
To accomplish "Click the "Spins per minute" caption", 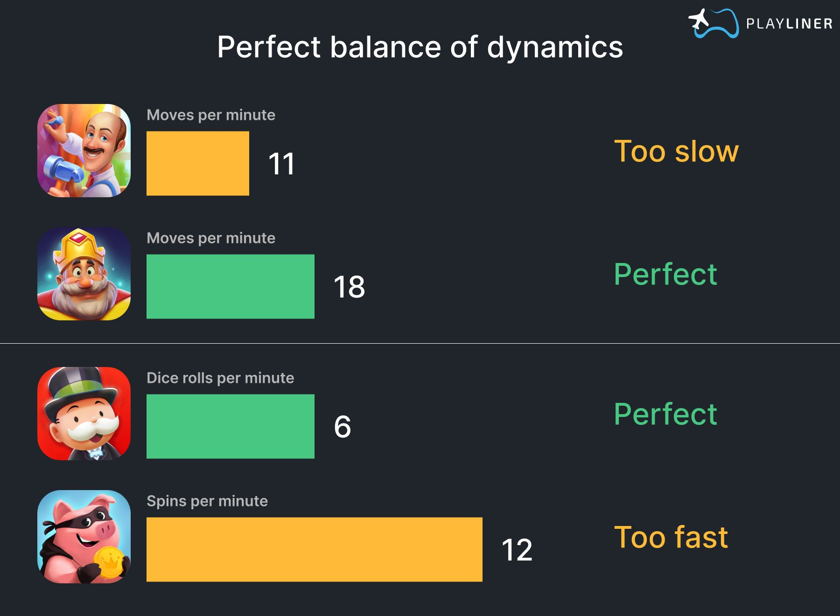I will [207, 501].
